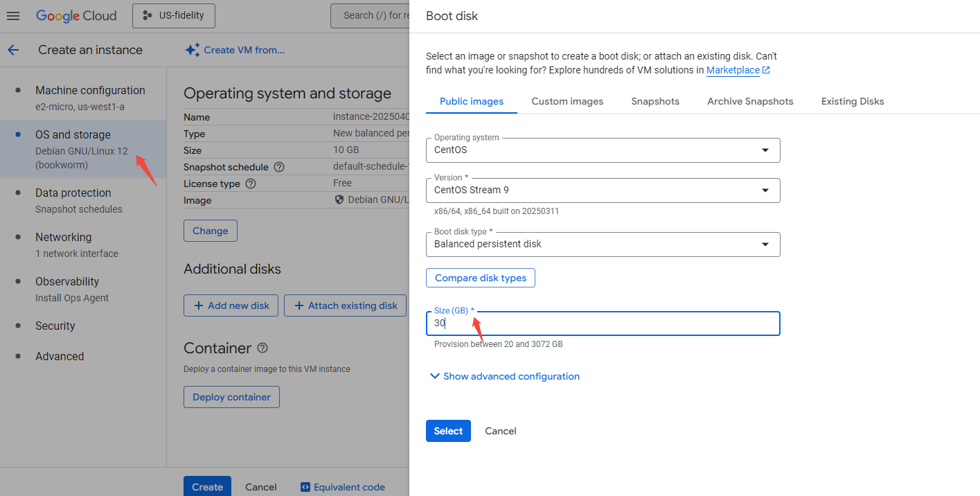Open the Operating system dropdown
The width and height of the screenshot is (980, 496).
603,150
